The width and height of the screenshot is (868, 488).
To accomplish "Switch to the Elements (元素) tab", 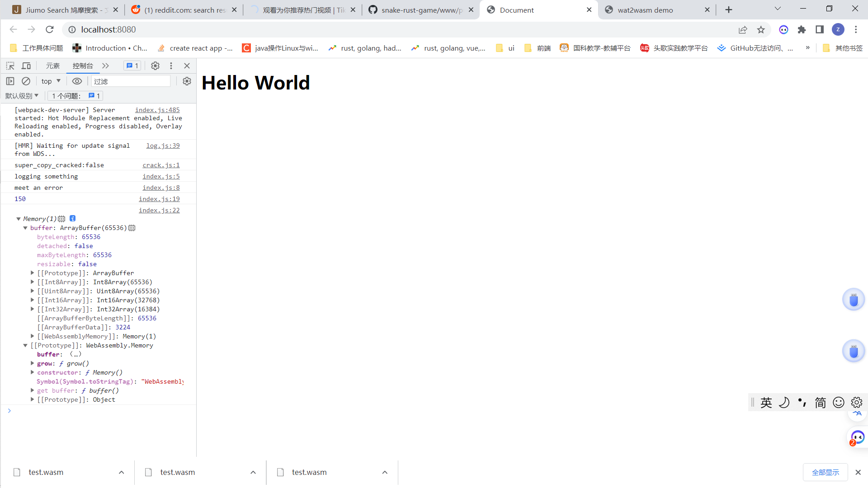I will [52, 66].
